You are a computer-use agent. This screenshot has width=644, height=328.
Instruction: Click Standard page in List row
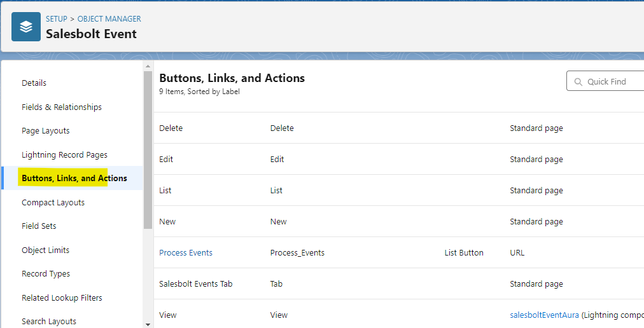(536, 191)
